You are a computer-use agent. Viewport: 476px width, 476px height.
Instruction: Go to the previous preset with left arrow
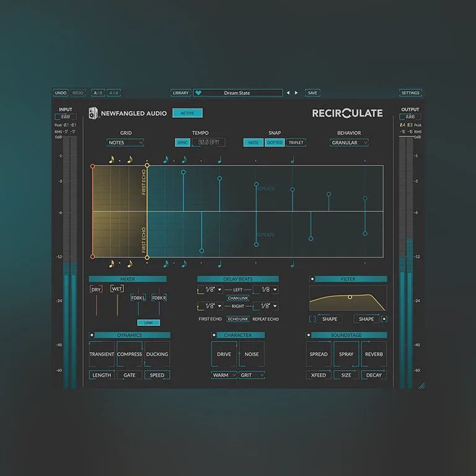click(288, 92)
